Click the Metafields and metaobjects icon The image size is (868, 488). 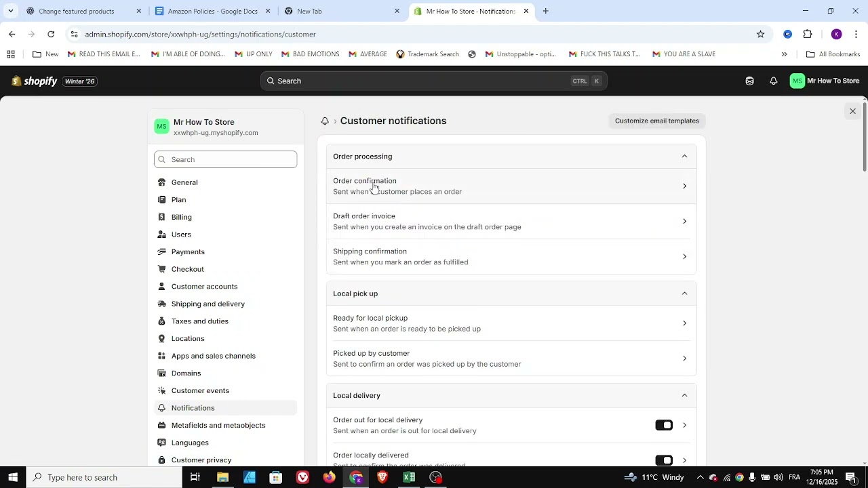[161, 426]
